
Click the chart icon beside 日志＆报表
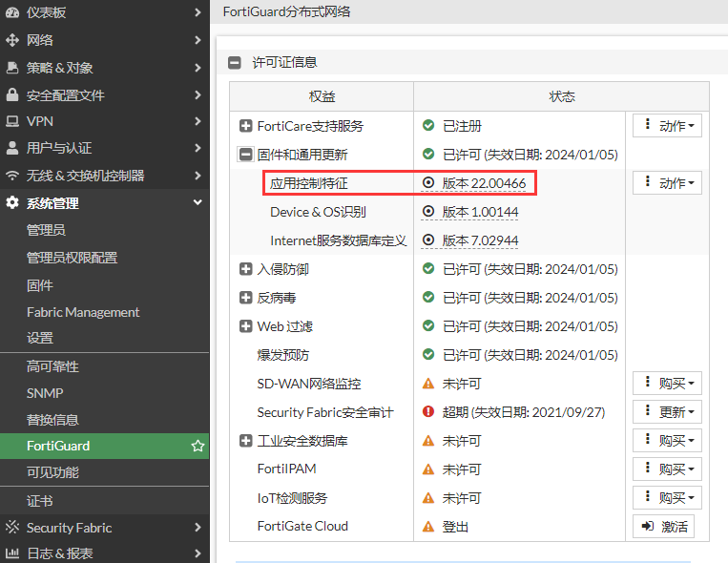pos(12,553)
